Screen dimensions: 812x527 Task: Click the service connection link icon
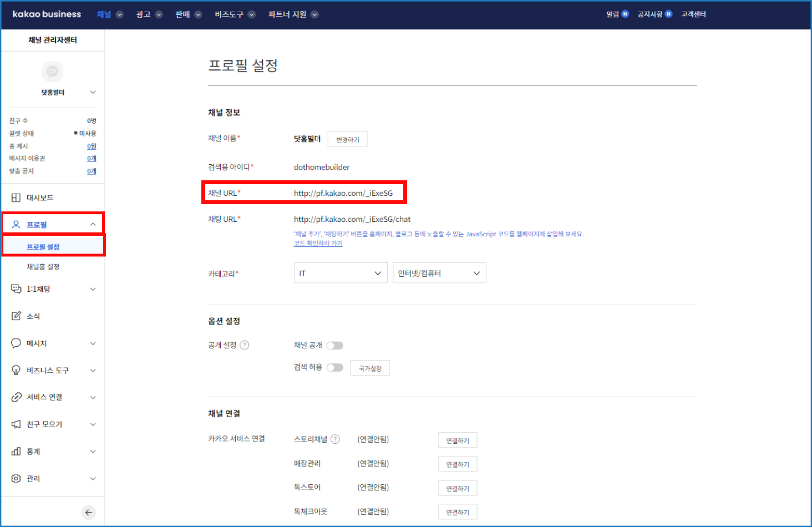tap(16, 397)
